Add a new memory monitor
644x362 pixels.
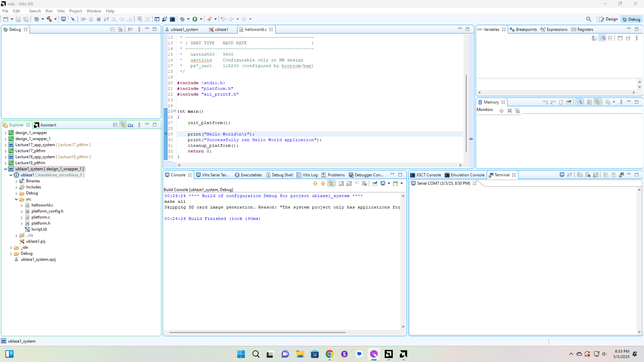pyautogui.click(x=501, y=111)
